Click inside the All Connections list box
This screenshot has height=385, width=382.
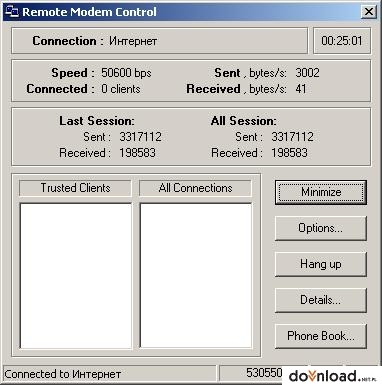(x=196, y=276)
